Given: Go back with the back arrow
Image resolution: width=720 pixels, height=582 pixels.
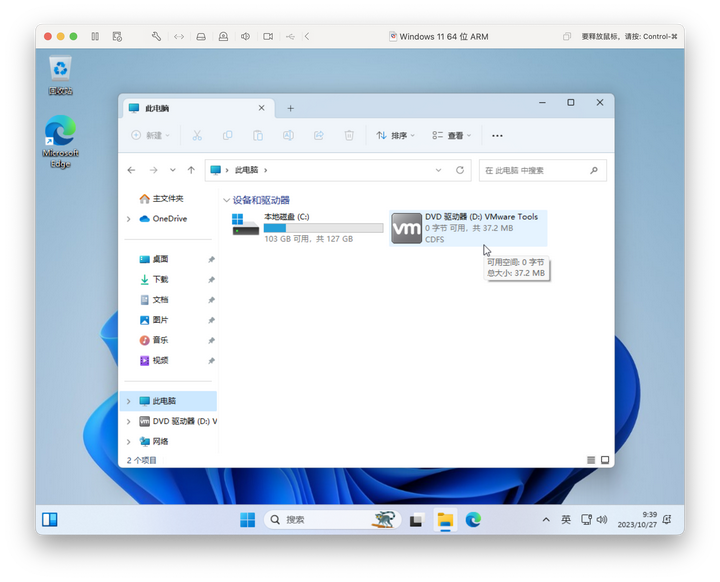Looking at the screenshot, I should click(131, 170).
